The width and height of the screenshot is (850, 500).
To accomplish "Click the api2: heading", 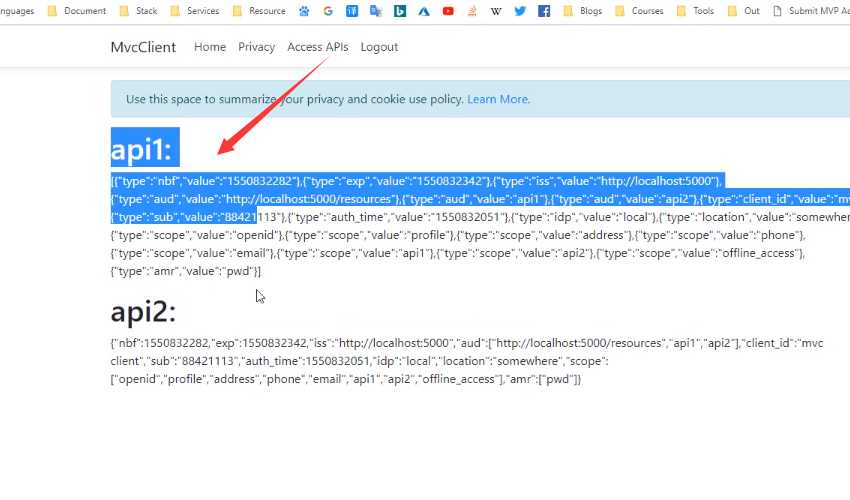I will point(144,312).
